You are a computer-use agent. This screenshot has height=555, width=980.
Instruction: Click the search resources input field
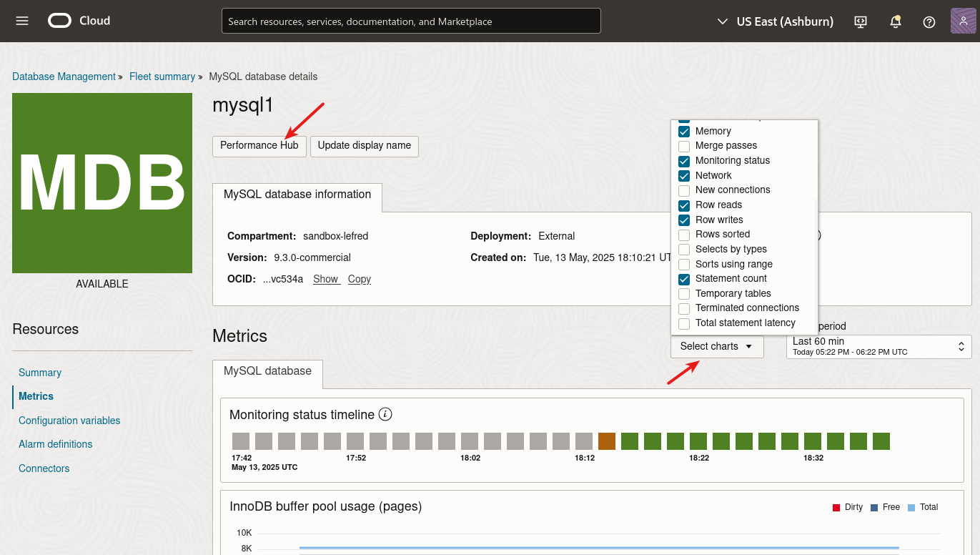coord(411,21)
